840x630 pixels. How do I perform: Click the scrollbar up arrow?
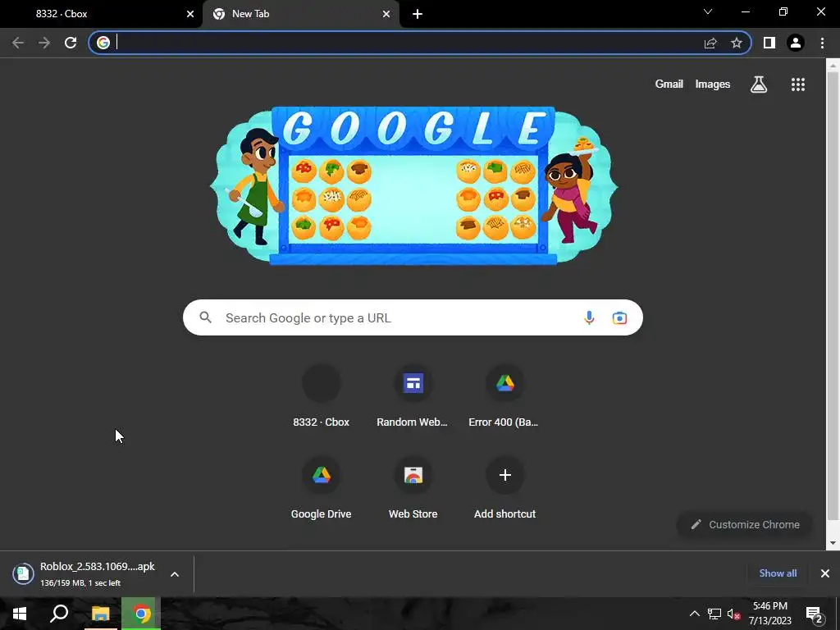832,66
